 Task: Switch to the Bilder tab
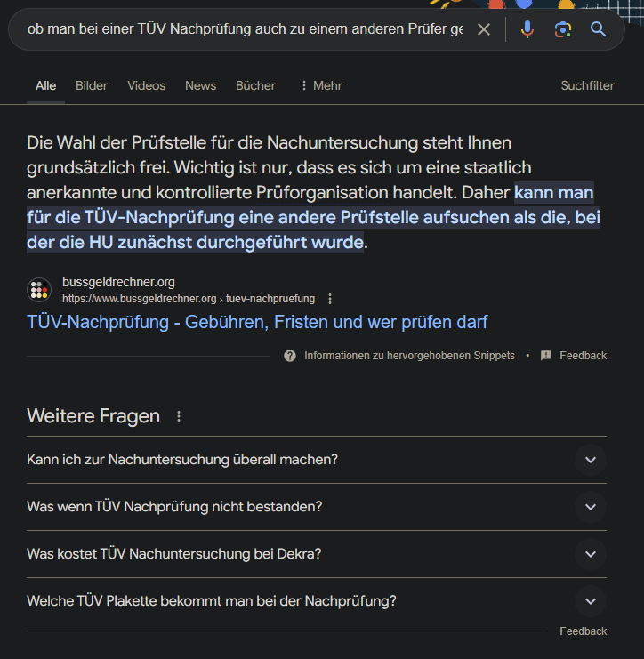[92, 85]
